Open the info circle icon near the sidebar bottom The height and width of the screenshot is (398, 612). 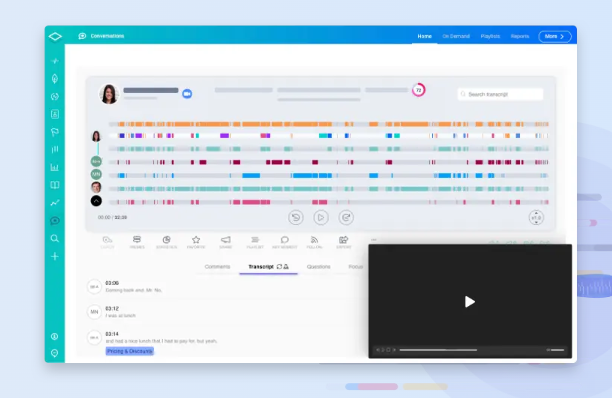[55, 336]
